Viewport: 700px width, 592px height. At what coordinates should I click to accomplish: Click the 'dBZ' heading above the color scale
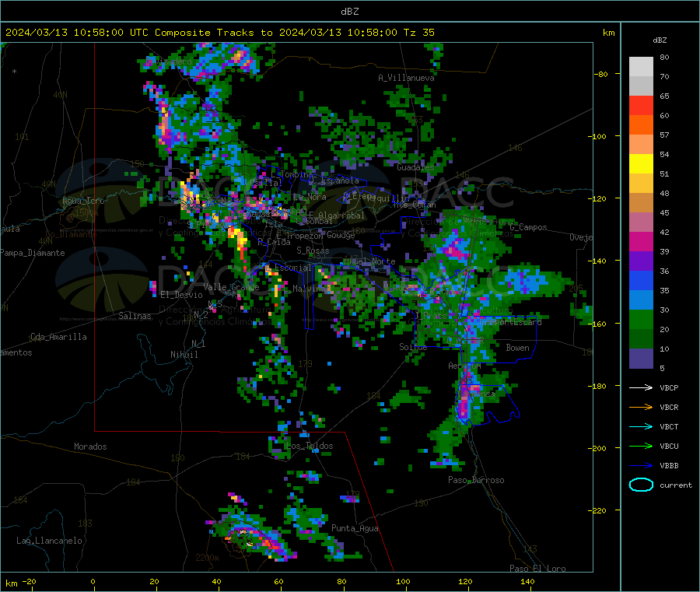click(660, 40)
